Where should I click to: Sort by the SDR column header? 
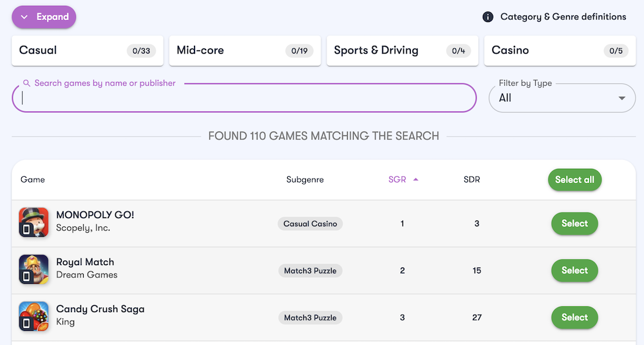point(471,179)
